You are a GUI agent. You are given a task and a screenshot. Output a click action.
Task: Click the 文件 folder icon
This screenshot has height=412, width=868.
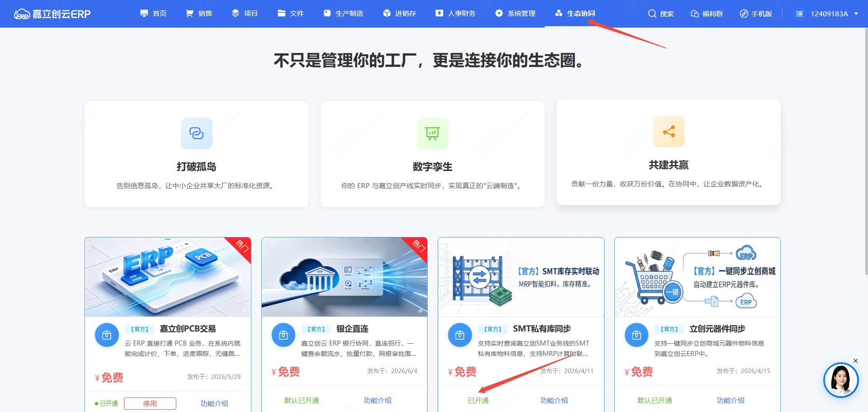pos(282,14)
